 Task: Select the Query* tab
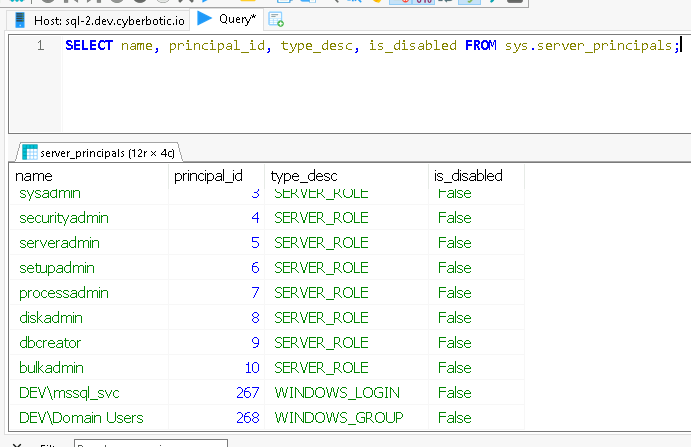pyautogui.click(x=236, y=19)
